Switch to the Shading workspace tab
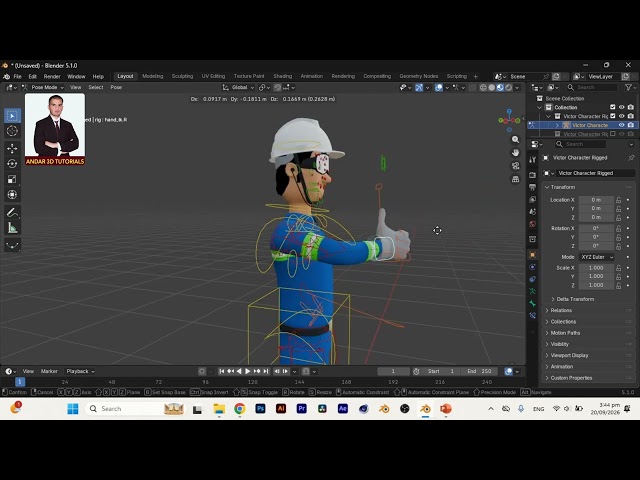Image resolution: width=640 pixels, height=480 pixels. (x=282, y=76)
